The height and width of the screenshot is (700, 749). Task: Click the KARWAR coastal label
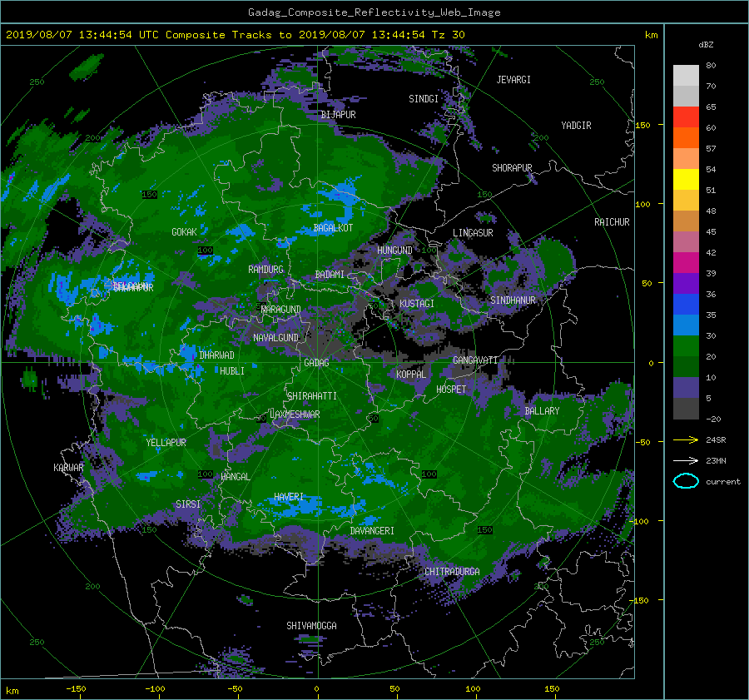[68, 468]
